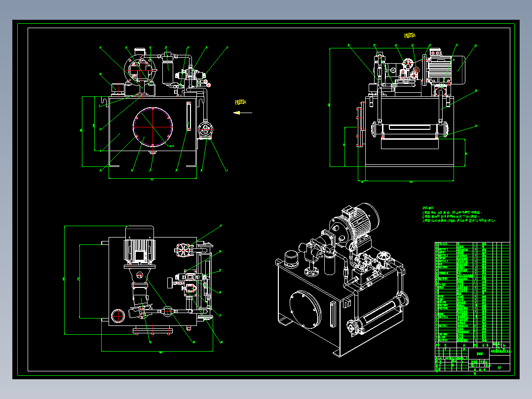
Task: Select the horizontal cooler cylinder in the right view
Action: [x=410, y=129]
